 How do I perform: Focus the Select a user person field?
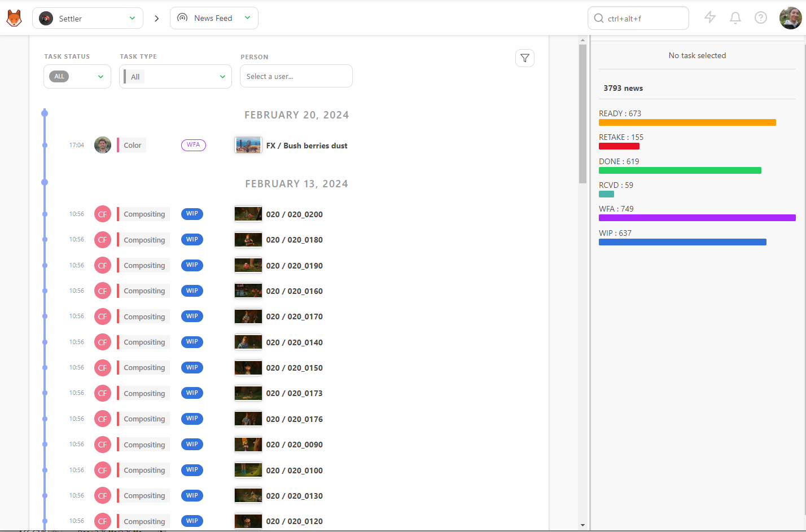tap(296, 76)
